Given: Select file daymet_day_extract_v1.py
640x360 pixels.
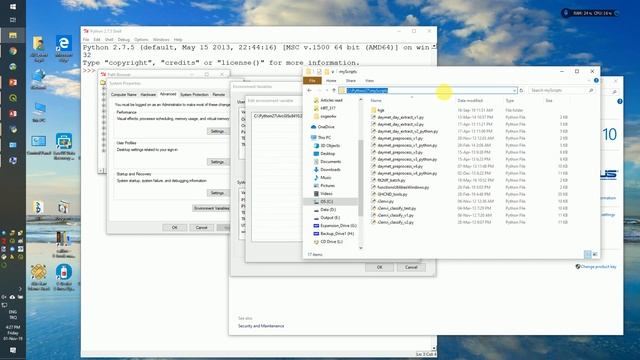Looking at the screenshot, I should tap(400, 117).
